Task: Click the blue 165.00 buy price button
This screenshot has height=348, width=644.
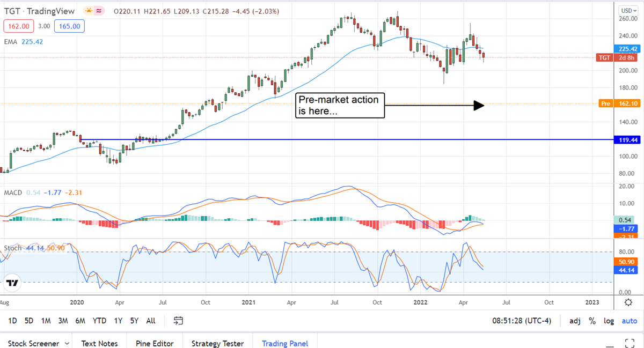Action: coord(68,26)
